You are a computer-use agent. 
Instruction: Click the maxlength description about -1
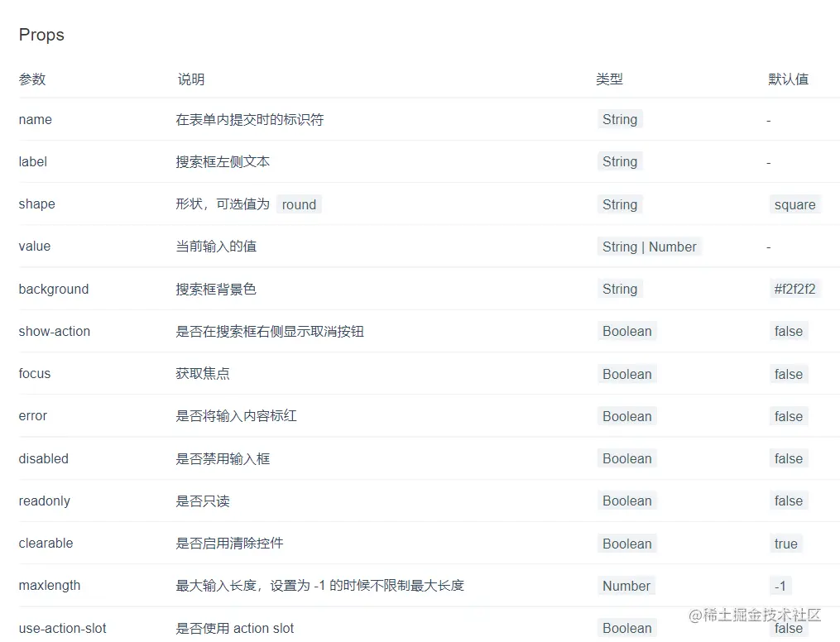coord(319,586)
